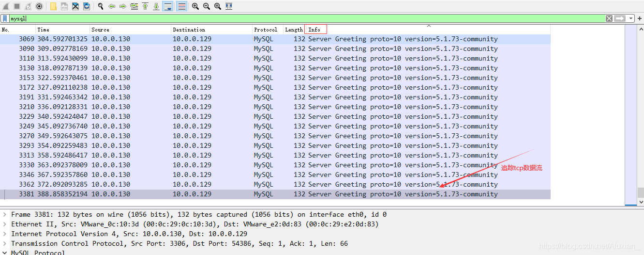644x255 pixels.
Task: Close this capture file
Action: click(75, 6)
